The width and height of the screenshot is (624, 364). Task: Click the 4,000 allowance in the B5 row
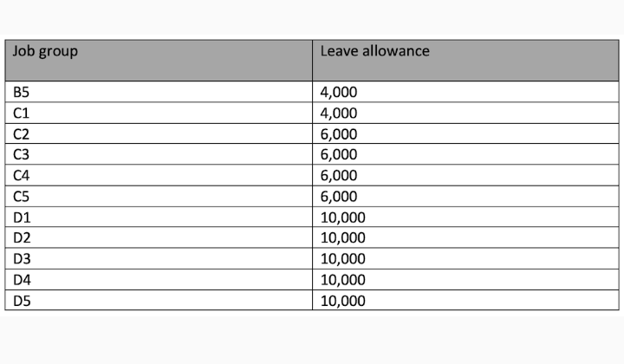[x=339, y=92]
